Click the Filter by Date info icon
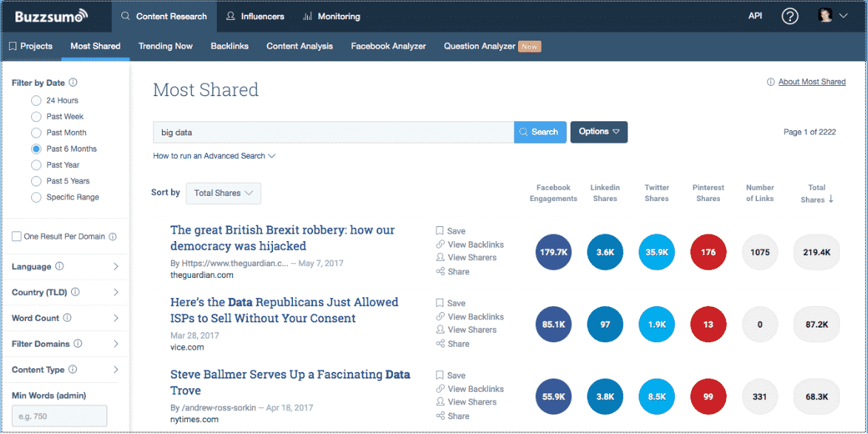868x434 pixels. [73, 83]
